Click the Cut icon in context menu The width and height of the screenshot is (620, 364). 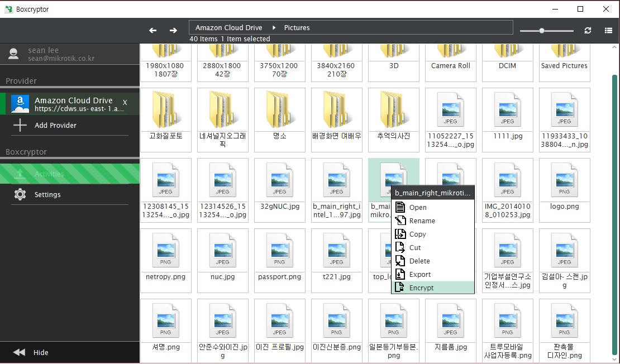(400, 247)
